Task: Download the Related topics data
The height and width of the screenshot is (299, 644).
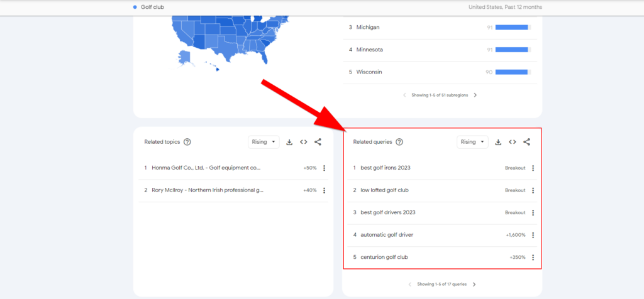Action: (x=289, y=142)
